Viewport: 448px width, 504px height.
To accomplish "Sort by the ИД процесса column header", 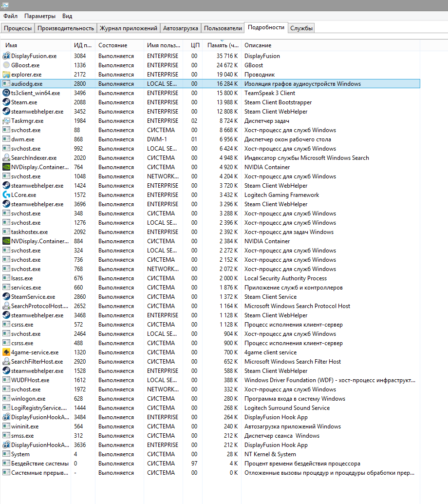I will [83, 45].
